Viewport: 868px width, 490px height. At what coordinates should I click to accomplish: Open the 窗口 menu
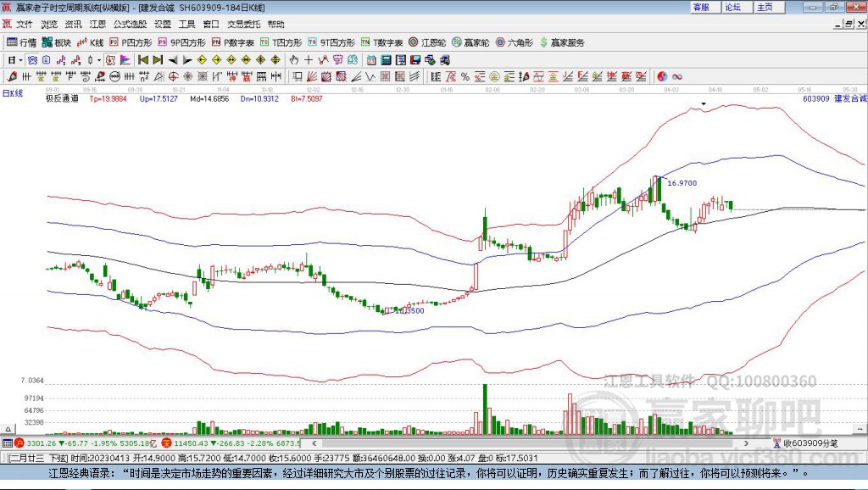coord(211,24)
